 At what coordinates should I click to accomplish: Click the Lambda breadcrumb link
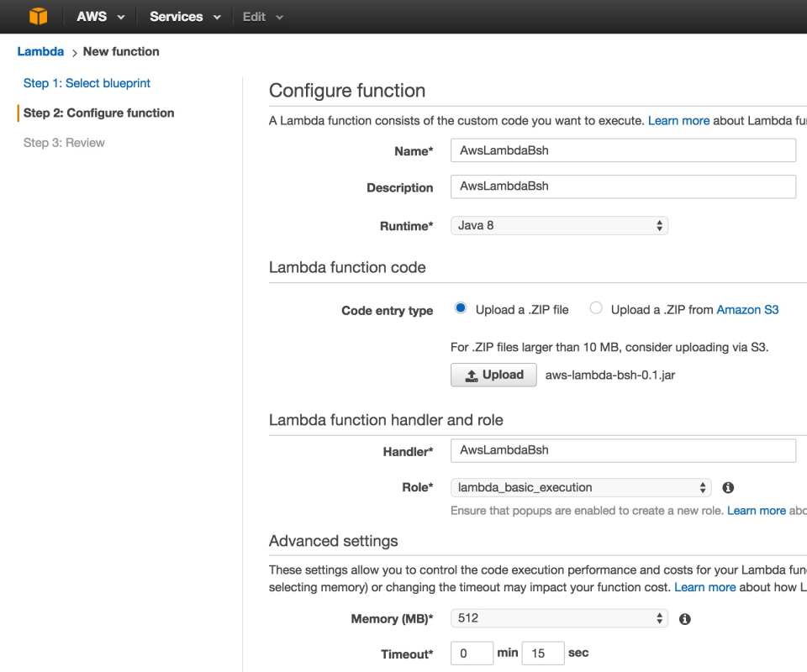40,51
